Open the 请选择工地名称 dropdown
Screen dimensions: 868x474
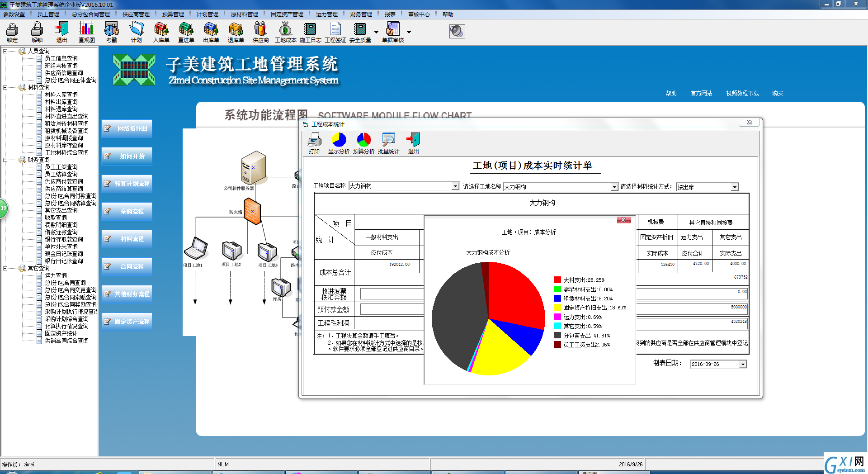click(614, 187)
